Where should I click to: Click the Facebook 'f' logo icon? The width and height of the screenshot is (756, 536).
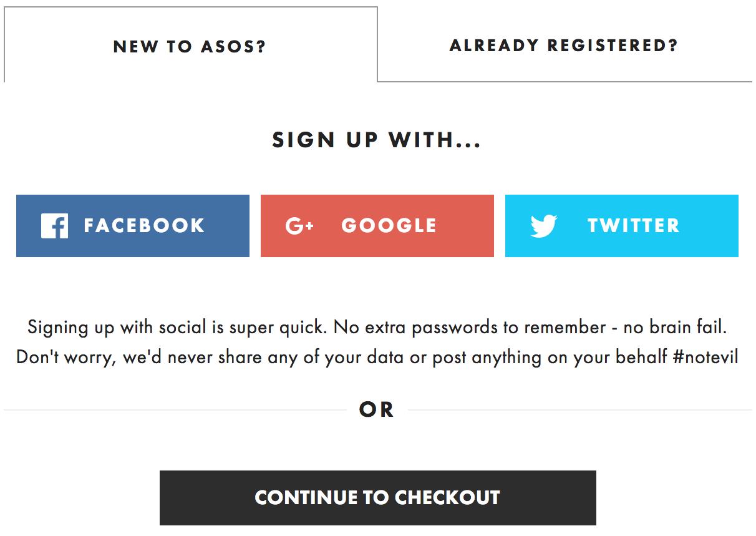click(54, 226)
